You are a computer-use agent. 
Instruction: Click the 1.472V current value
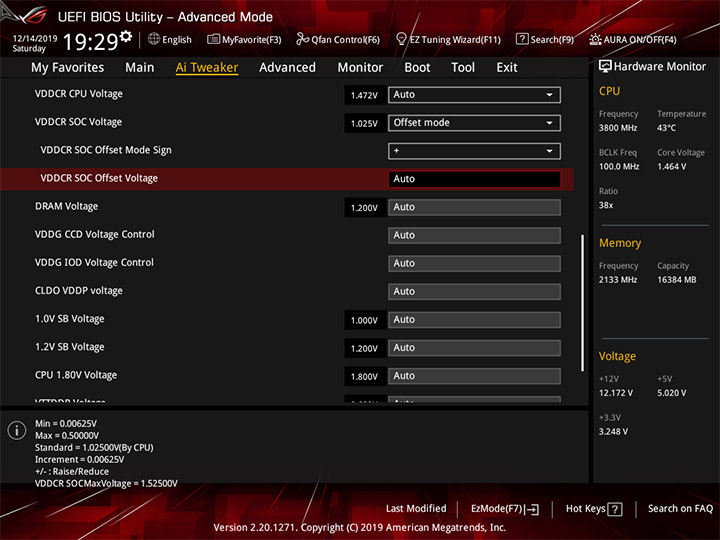pos(364,96)
